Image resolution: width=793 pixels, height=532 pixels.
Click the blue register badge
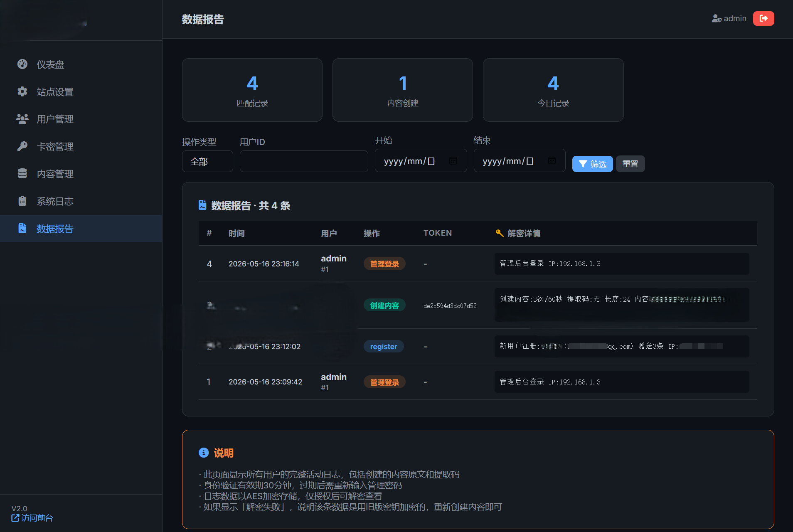click(x=384, y=347)
